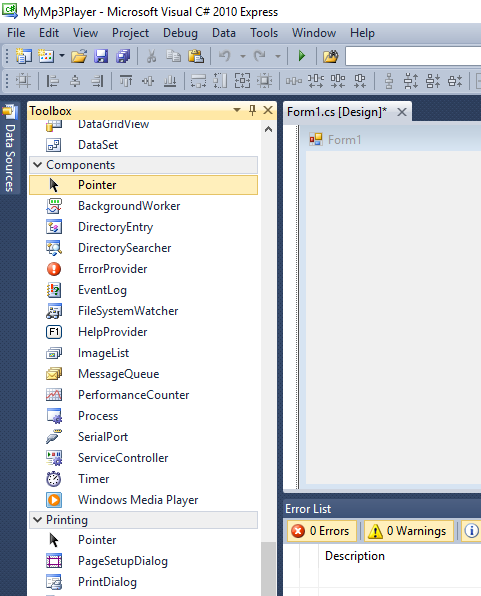Open the Toolbox window position dropdown arrow
This screenshot has width=481, height=596.
click(237, 110)
